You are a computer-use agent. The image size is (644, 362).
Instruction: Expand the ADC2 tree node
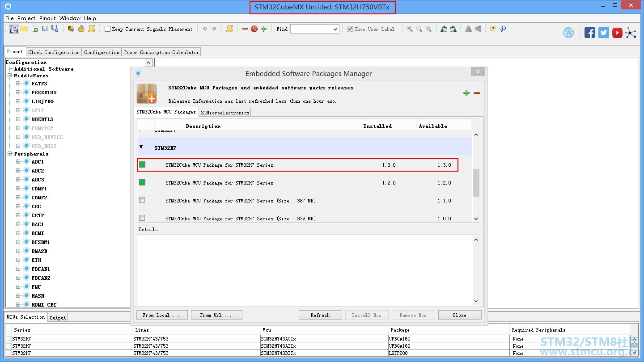(x=18, y=171)
